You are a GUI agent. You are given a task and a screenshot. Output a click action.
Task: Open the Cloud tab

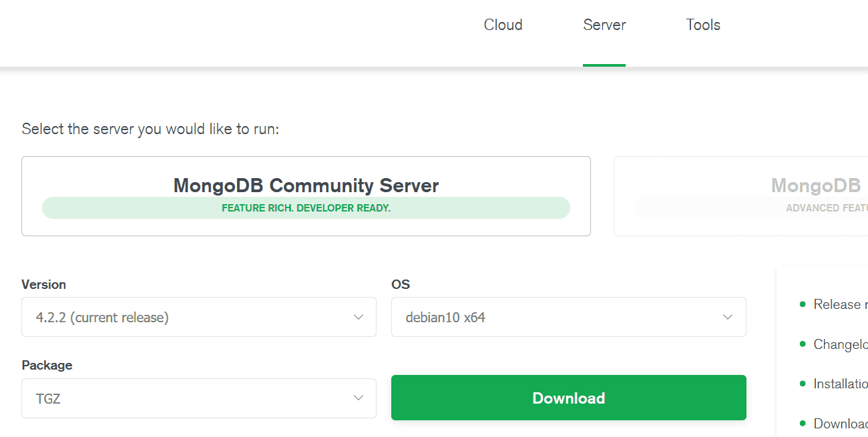coord(503,25)
